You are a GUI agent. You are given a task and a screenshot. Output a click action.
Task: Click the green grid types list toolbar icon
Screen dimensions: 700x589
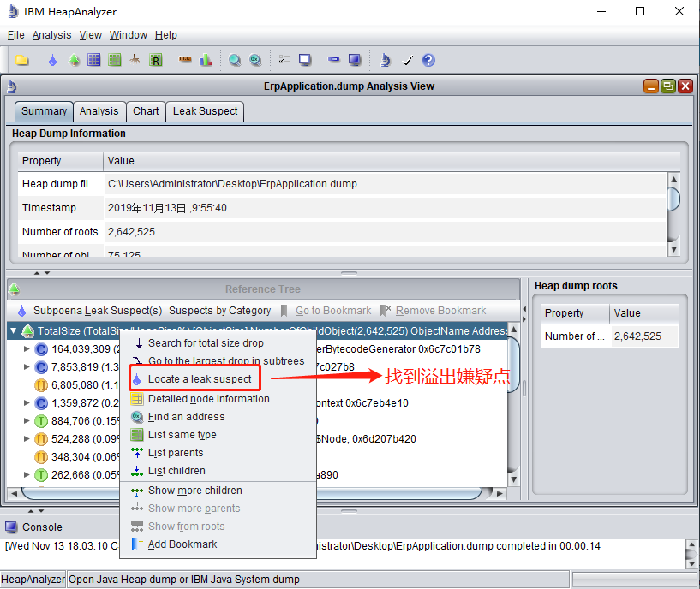tap(115, 60)
